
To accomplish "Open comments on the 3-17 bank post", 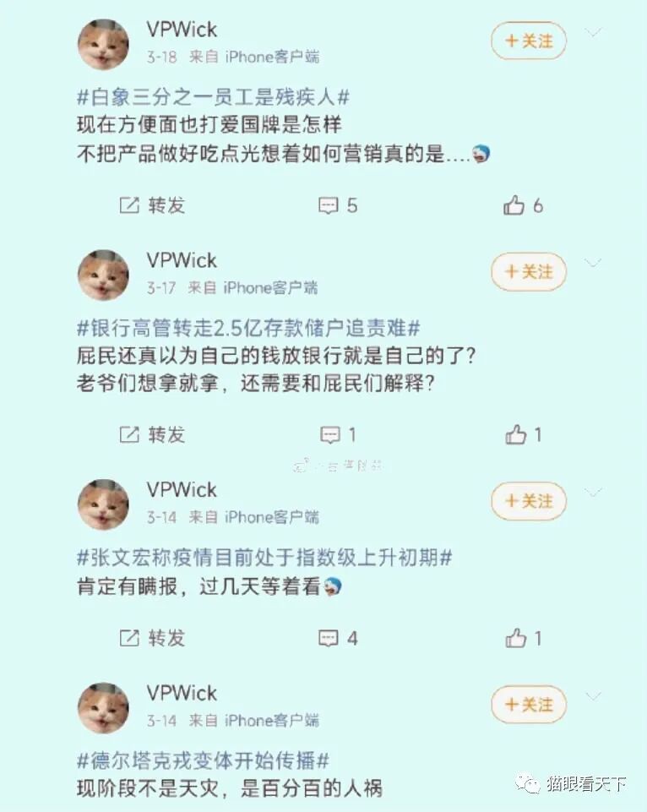I will pos(338,435).
